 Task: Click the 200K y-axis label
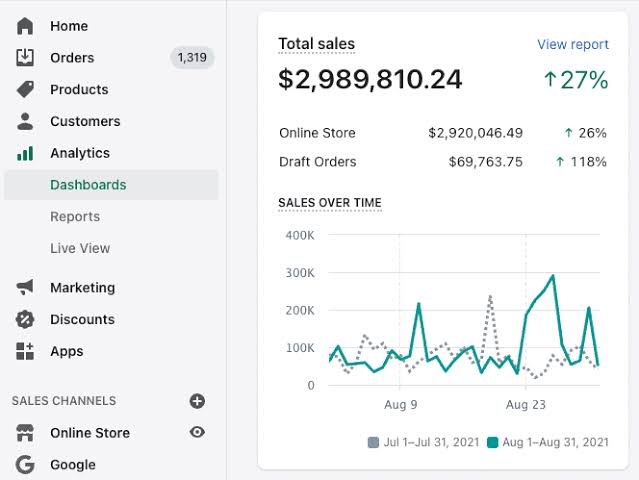(x=300, y=310)
